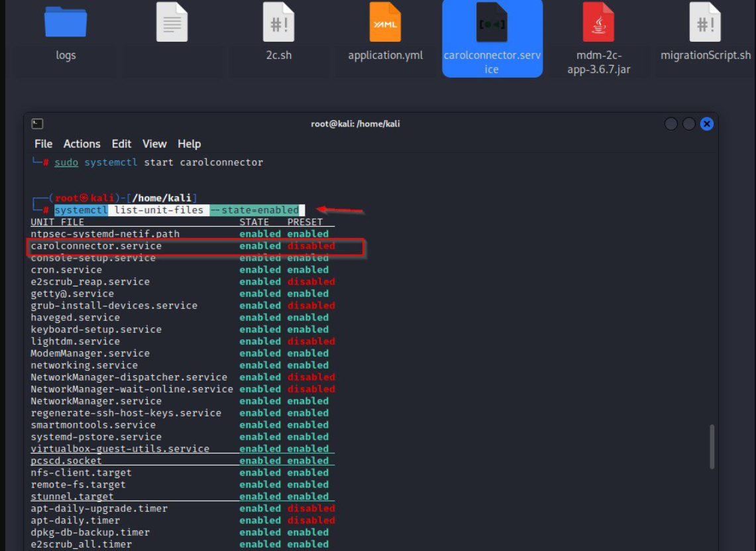The image size is (756, 551).
Task: Open the File menu in terminal
Action: pos(43,144)
